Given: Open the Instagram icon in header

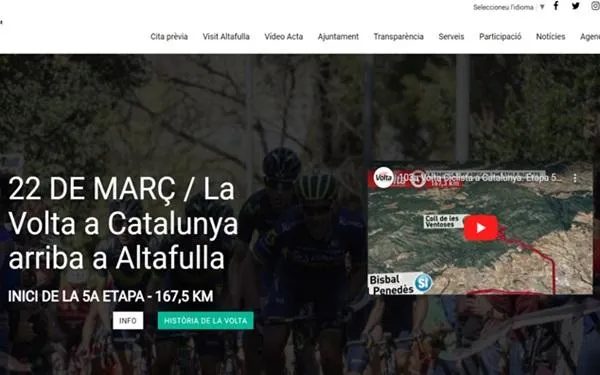Looking at the screenshot, I should [x=596, y=6].
